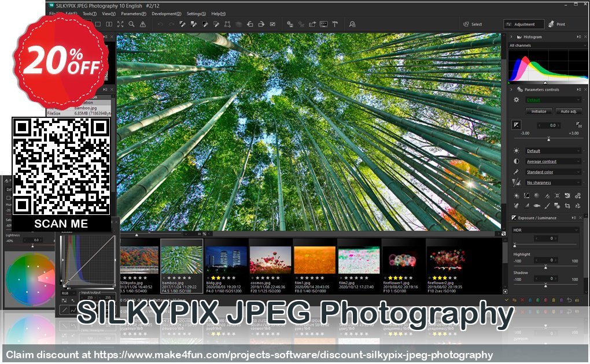Select the brush icon in sub-controls
Viewport: 590px width, 364px height.
click(x=547, y=206)
